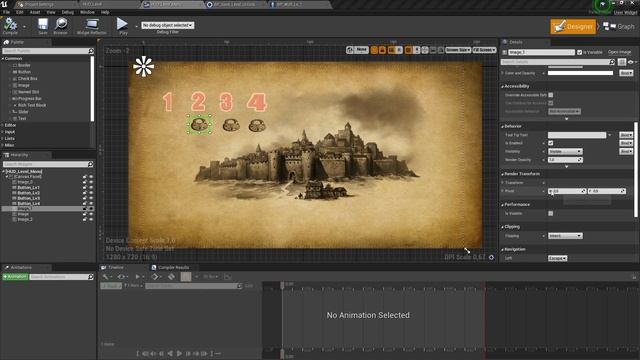Click the Color and Opacity white swatch
The image size is (640, 360).
click(x=580, y=73)
